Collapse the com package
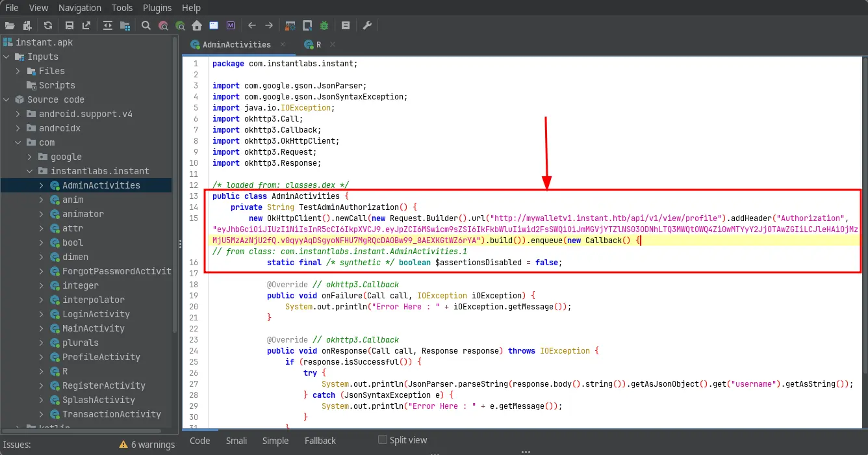Image resolution: width=868 pixels, height=455 pixels. pos(19,142)
